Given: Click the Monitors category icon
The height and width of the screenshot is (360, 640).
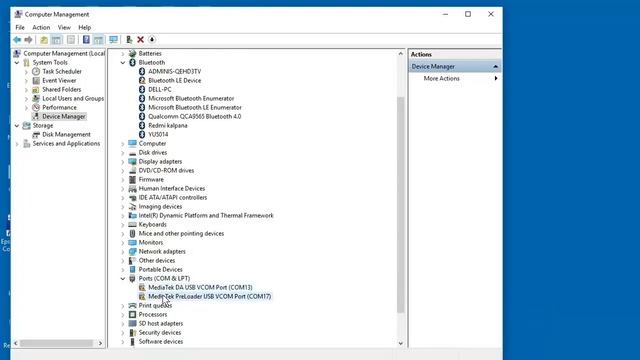Looking at the screenshot, I should click(132, 242).
